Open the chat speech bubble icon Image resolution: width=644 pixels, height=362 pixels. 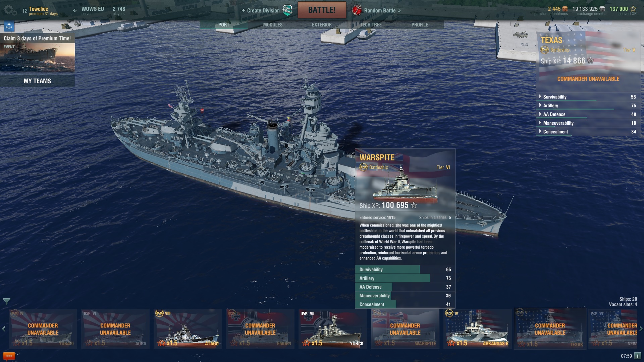(x=9, y=356)
